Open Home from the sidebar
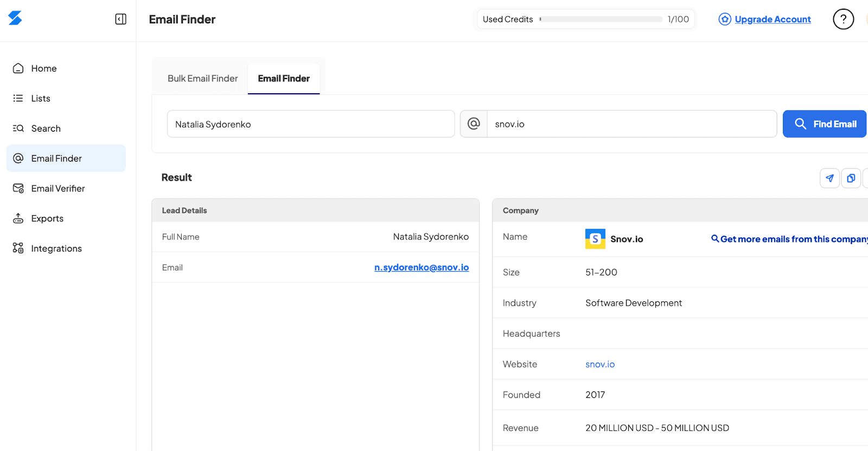This screenshot has height=451, width=868. pyautogui.click(x=44, y=68)
